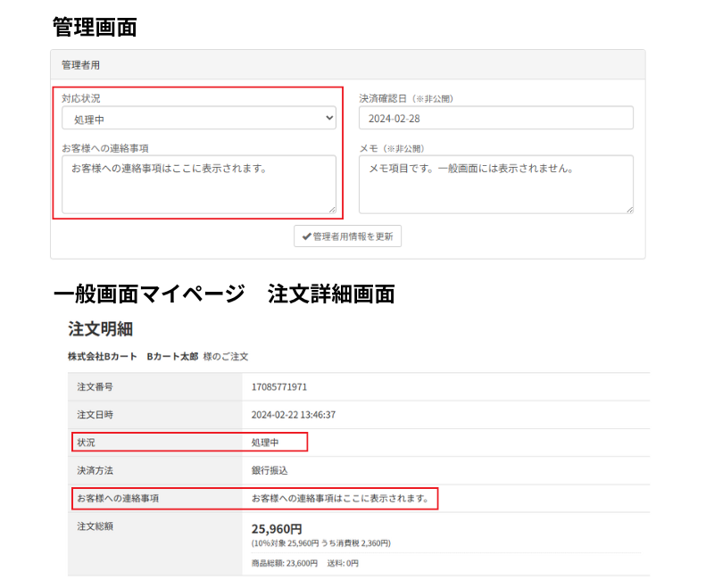
Task: Click the 銀行振込 payment method value
Action: coord(270,470)
